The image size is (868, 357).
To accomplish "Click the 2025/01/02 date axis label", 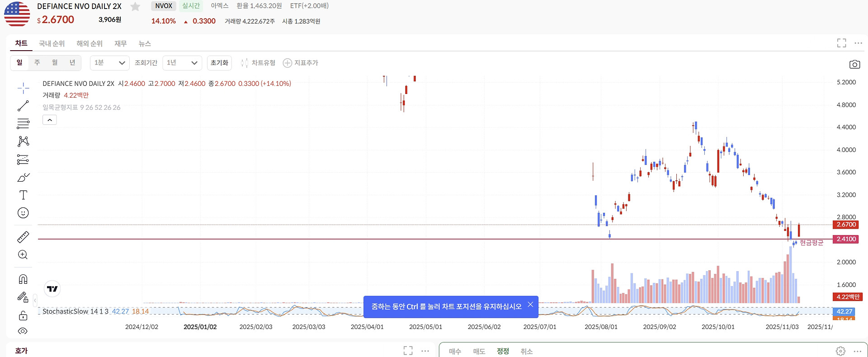I will pyautogui.click(x=200, y=327).
